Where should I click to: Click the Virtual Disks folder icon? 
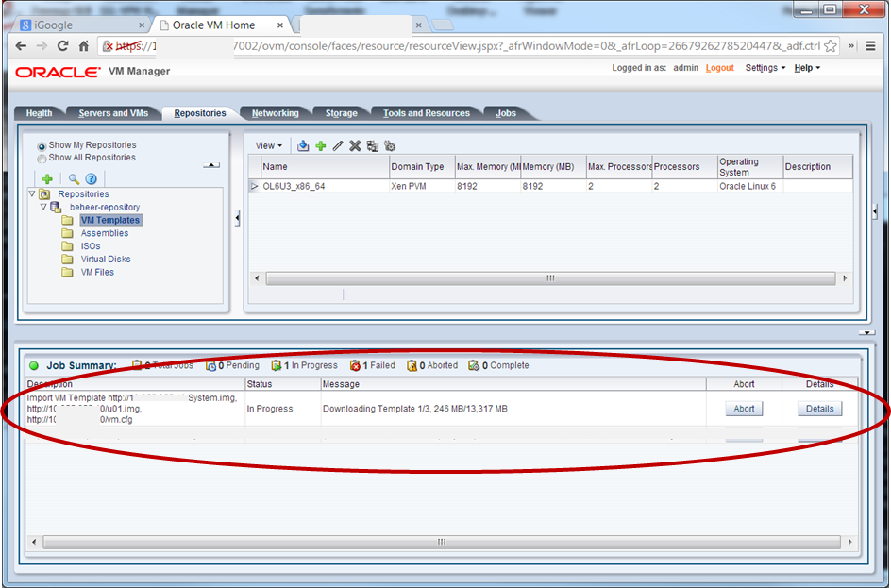[x=67, y=259]
